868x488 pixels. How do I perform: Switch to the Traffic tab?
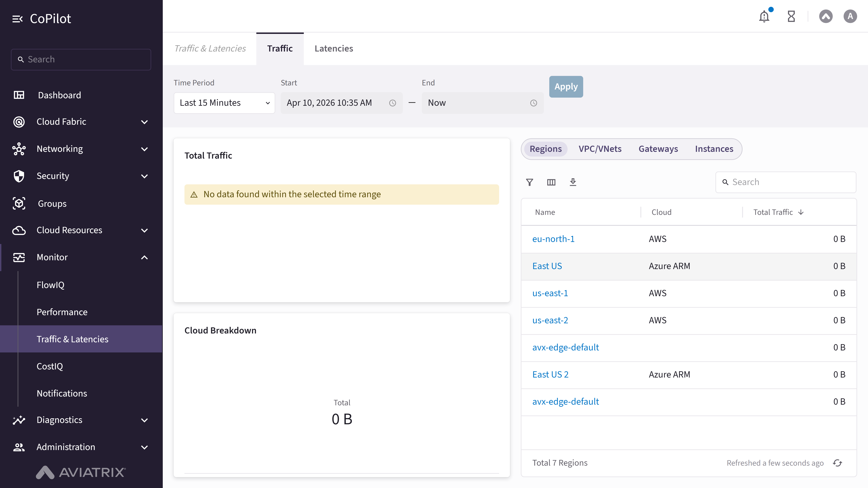tap(280, 48)
